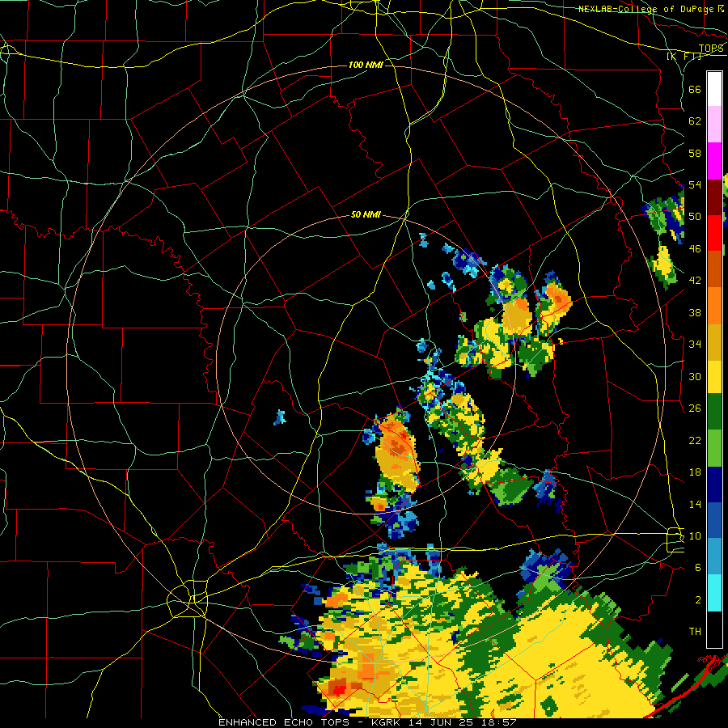Pick the cyan swatch above 2
Screen dimensions: 728x728
pos(714,593)
